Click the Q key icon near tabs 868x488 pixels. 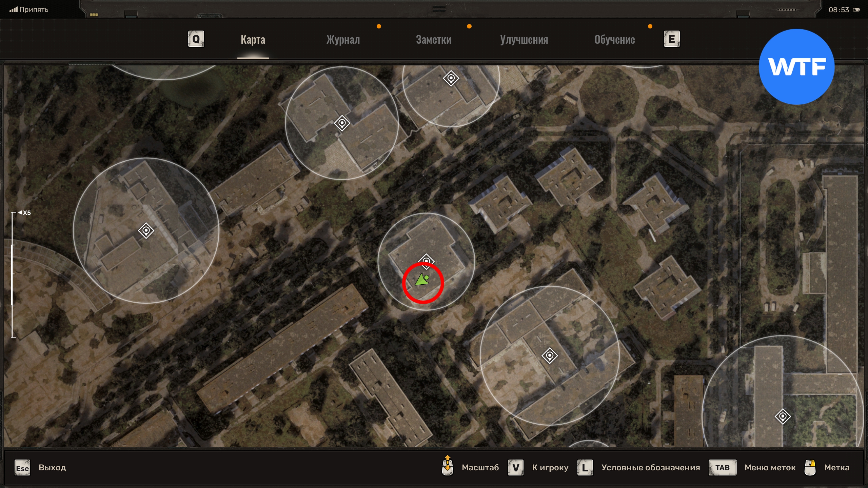196,39
